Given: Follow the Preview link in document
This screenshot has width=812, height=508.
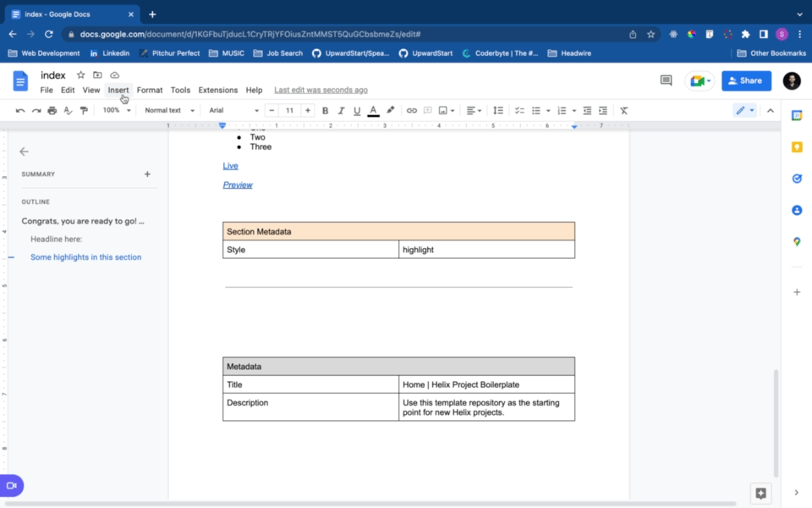Looking at the screenshot, I should coord(238,185).
